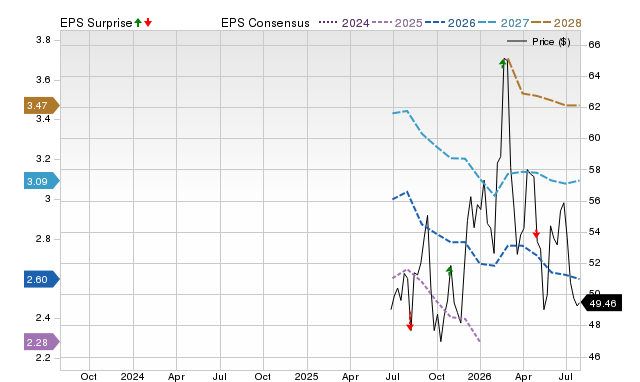Image resolution: width=640 pixels, height=382 pixels.
Task: Click the 2024 x-axis label
Action: [132, 376]
